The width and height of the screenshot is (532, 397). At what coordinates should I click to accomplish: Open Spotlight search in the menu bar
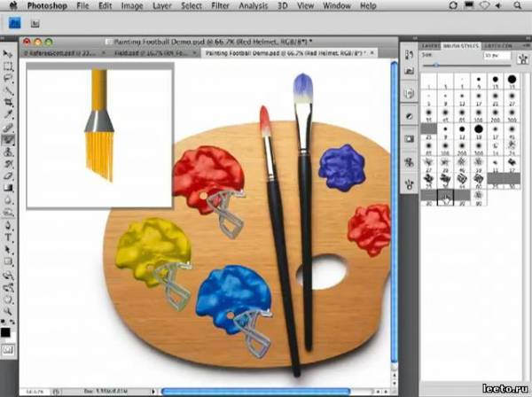pos(517,5)
